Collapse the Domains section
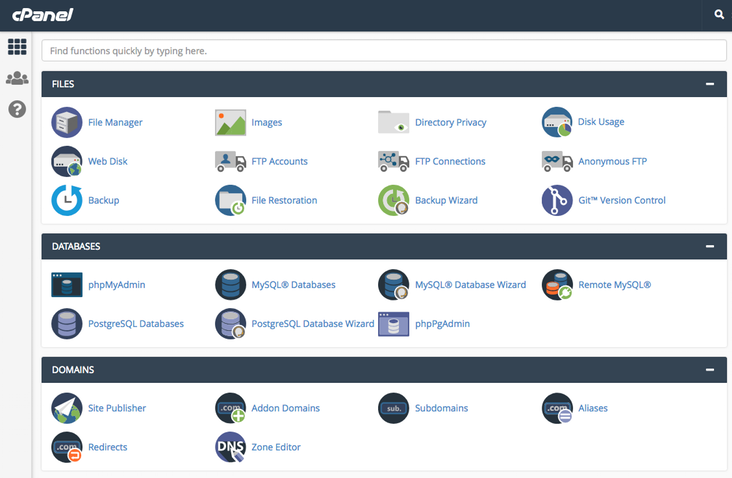This screenshot has width=732, height=478. click(x=709, y=370)
